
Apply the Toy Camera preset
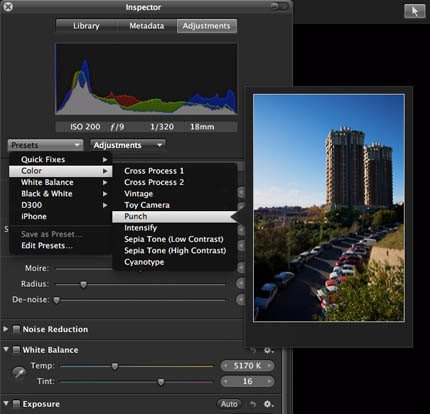175,205
